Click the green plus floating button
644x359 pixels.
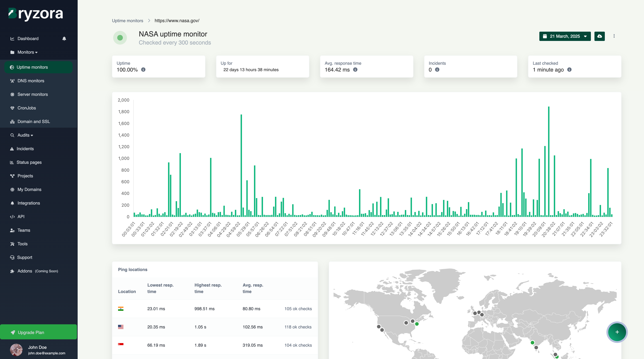(x=617, y=332)
